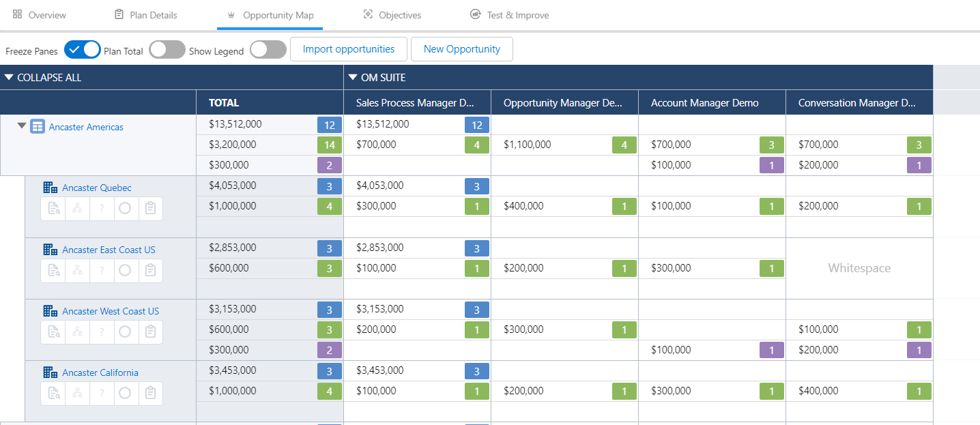Collapse the OM SUITE column group

(x=353, y=78)
